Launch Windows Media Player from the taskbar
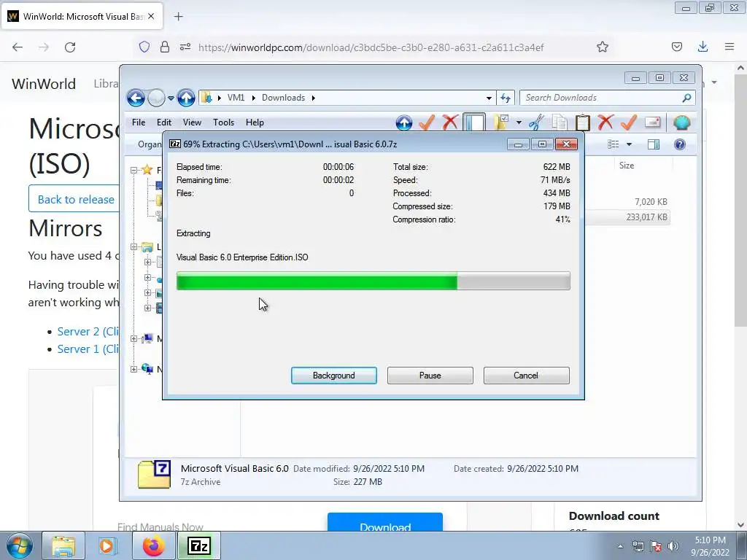This screenshot has width=747, height=560. tap(108, 545)
